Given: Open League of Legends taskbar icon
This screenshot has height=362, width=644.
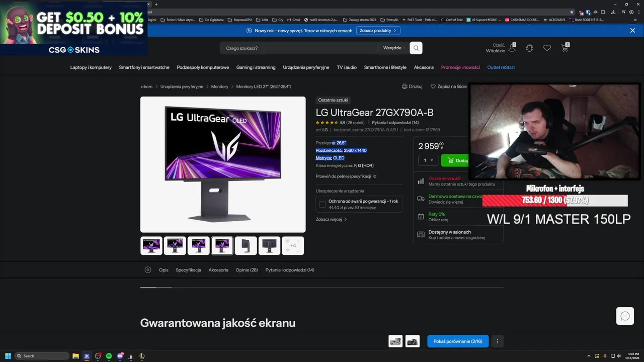Looking at the screenshot, I should tap(142, 356).
